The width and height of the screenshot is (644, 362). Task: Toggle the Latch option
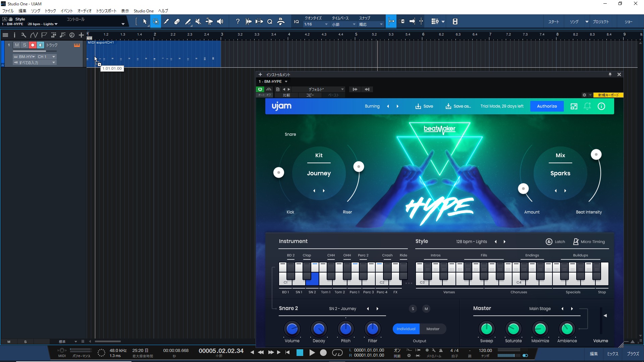click(x=555, y=242)
